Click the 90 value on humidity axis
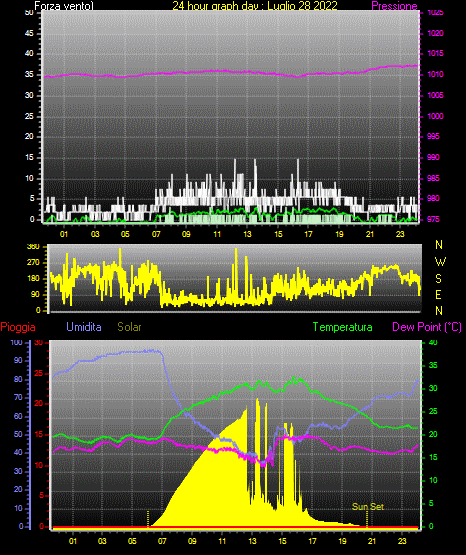This screenshot has width=466, height=555. click(18, 360)
